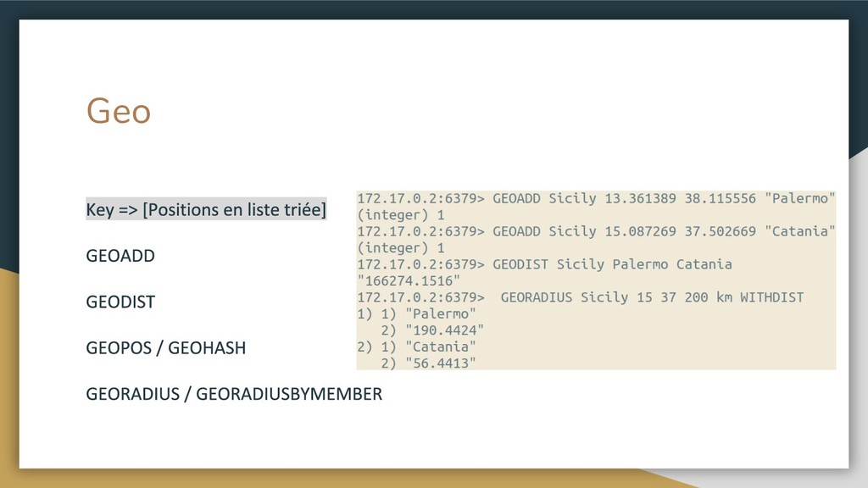Select the "166274.1516" distance result
This screenshot has height=488, width=868.
click(x=409, y=280)
